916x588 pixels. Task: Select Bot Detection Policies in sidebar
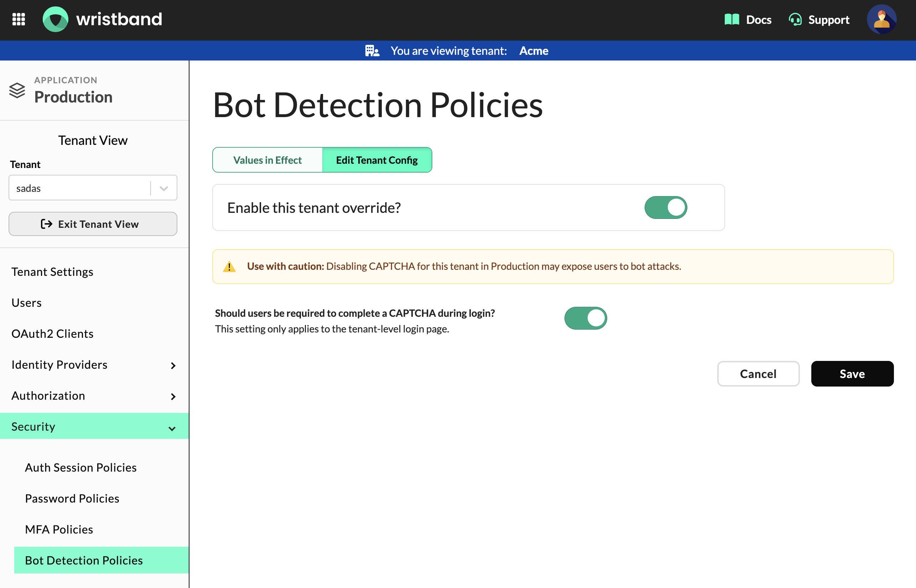coord(101,560)
